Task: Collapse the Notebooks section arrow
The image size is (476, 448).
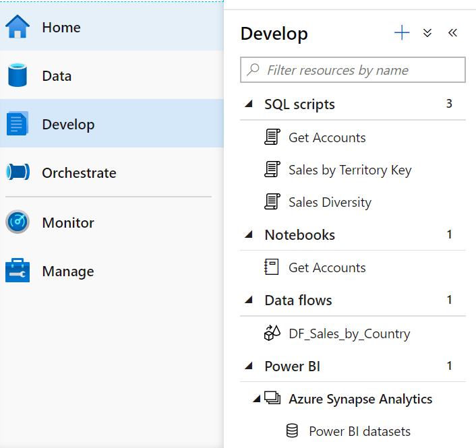Action: pyautogui.click(x=249, y=234)
